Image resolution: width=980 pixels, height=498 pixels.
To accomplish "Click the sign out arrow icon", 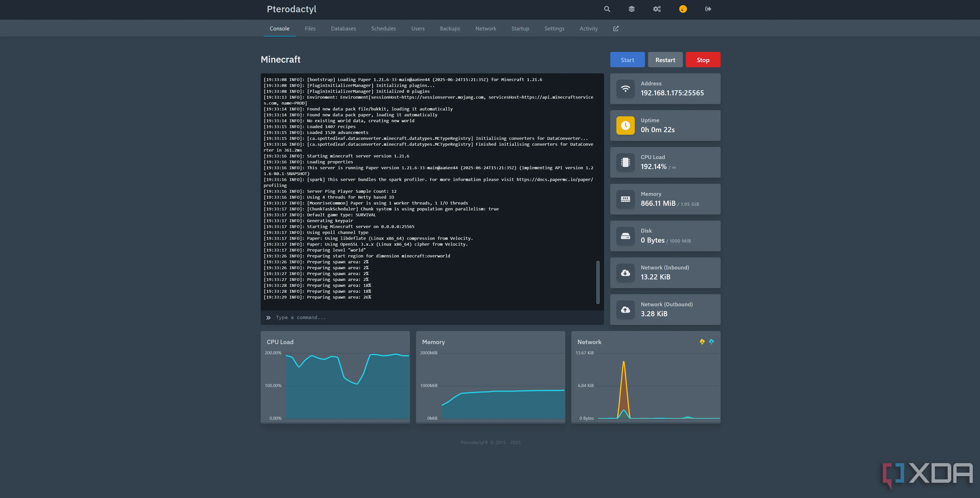I will (708, 9).
